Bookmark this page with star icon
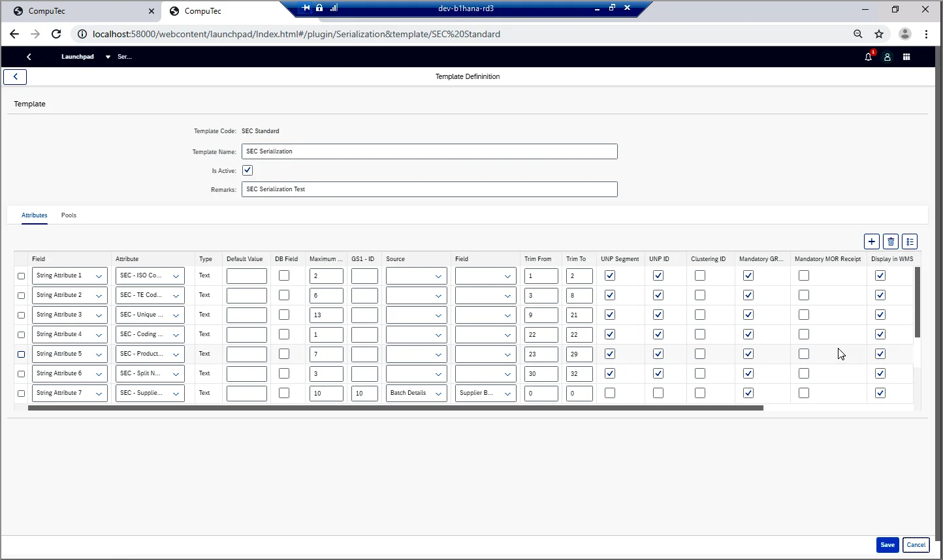This screenshot has width=943, height=560. (x=879, y=34)
